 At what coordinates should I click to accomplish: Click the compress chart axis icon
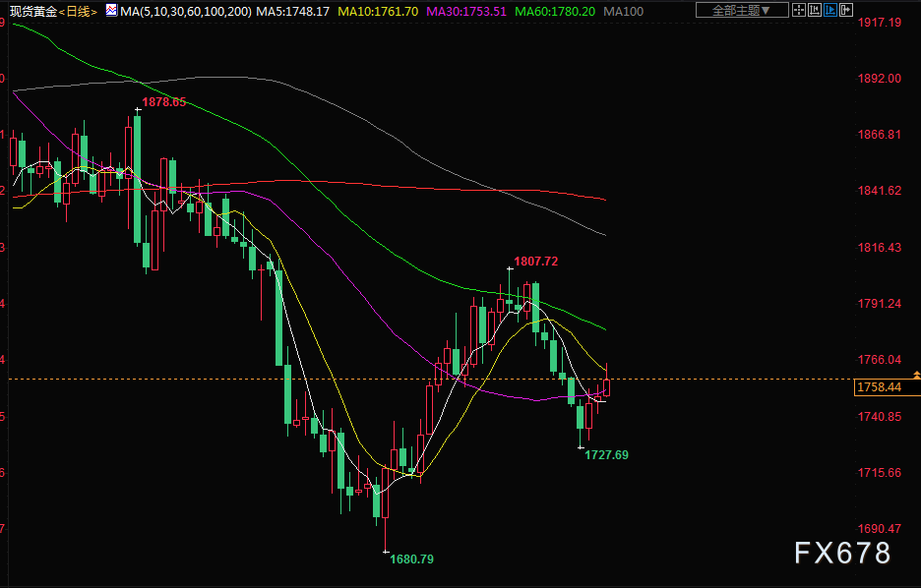[815, 10]
